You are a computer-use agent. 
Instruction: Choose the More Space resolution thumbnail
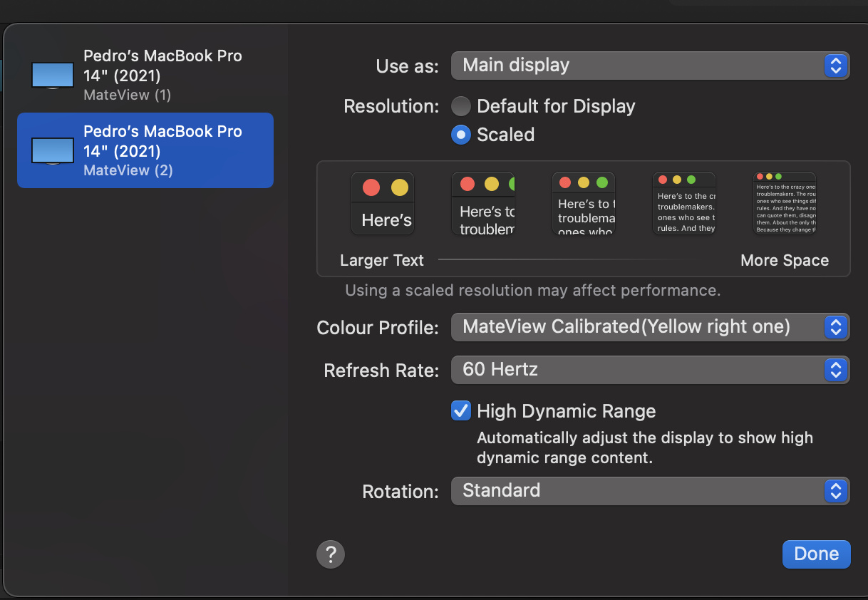coord(785,204)
